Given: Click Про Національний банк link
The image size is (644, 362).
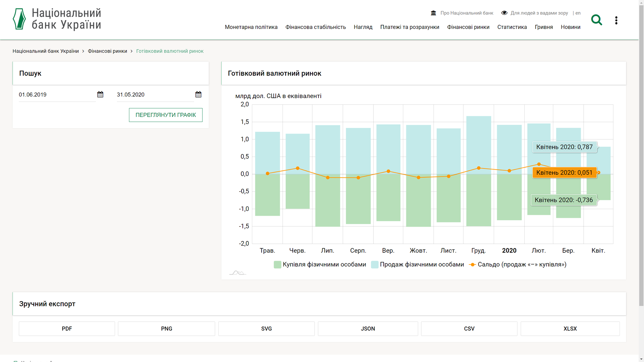Looking at the screenshot, I should 467,13.
